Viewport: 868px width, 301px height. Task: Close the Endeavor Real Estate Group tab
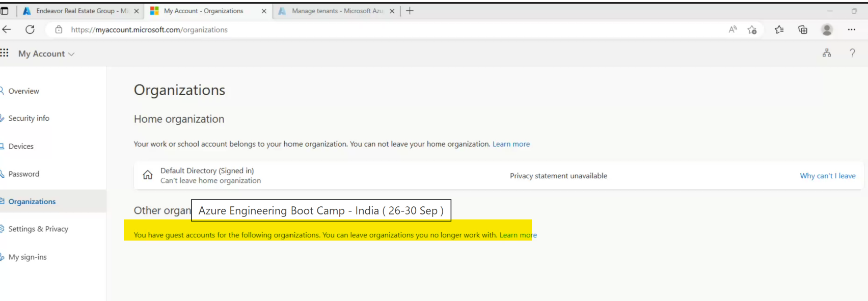(136, 11)
